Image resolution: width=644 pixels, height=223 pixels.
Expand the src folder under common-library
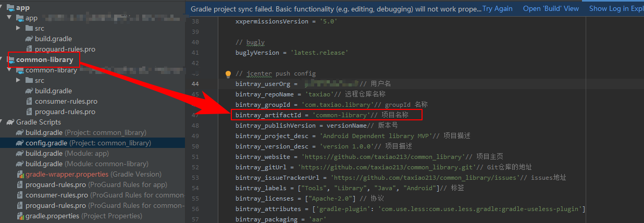point(18,80)
